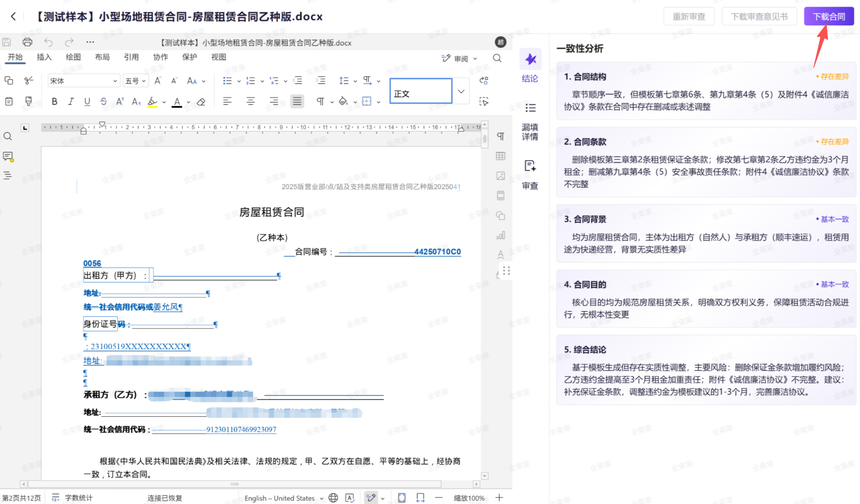This screenshot has width=860, height=504.
Task: Click the clear formatting eraser icon
Action: tap(201, 102)
